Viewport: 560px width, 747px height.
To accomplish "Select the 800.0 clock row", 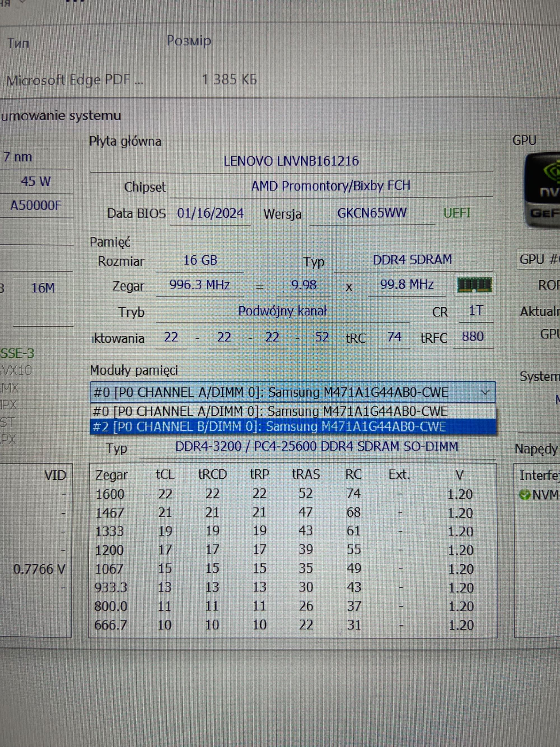I will pos(293,606).
